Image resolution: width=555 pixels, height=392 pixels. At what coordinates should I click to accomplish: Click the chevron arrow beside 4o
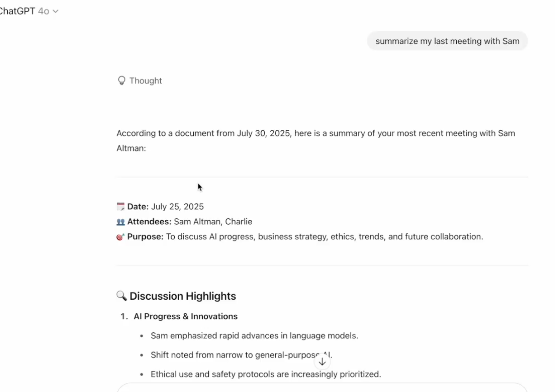click(x=56, y=12)
